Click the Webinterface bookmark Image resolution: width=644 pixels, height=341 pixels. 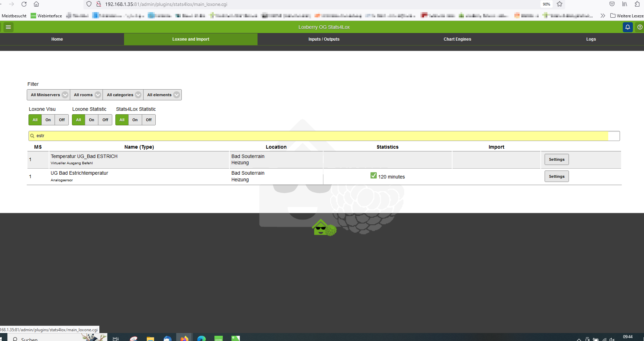click(x=46, y=16)
